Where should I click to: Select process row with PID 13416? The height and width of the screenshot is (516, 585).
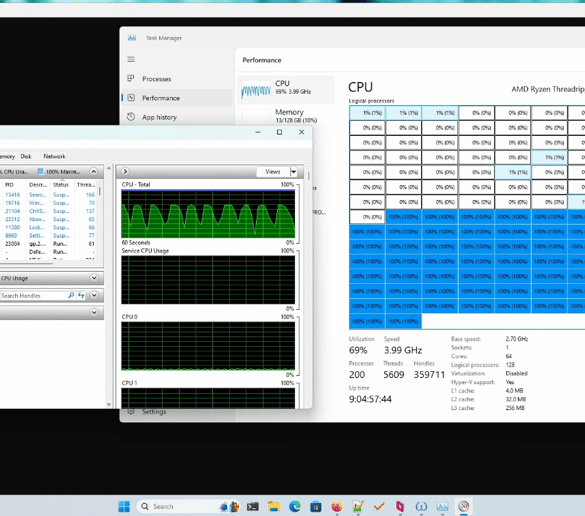[49, 195]
